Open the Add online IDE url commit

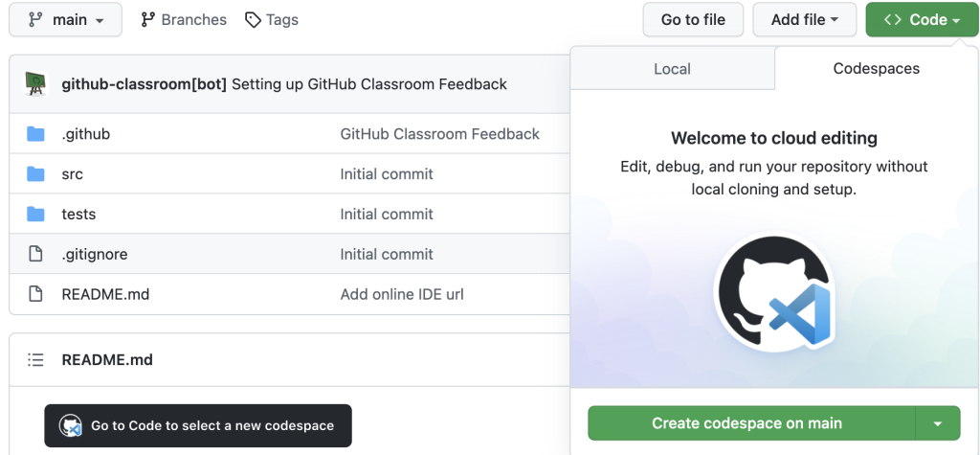pos(402,294)
